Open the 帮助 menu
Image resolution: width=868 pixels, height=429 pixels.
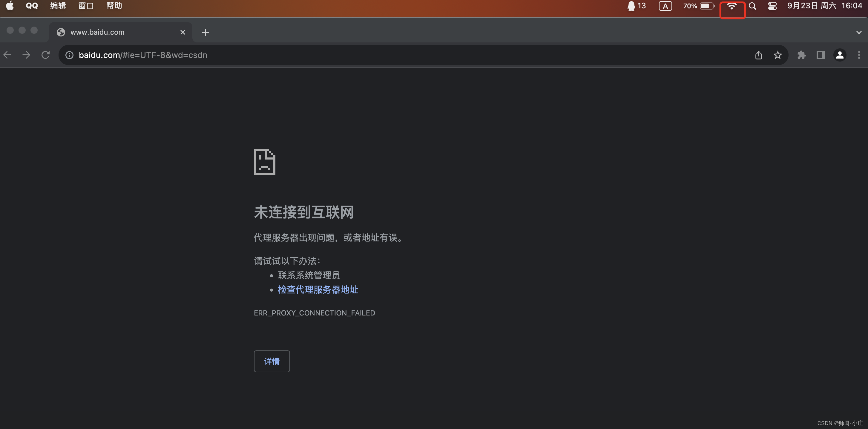coord(114,6)
